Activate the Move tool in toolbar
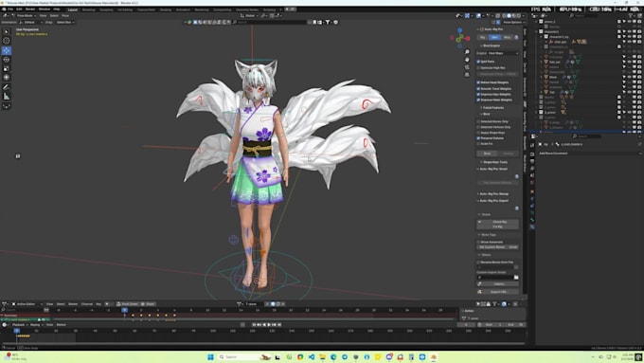644x363 pixels. coord(7,50)
